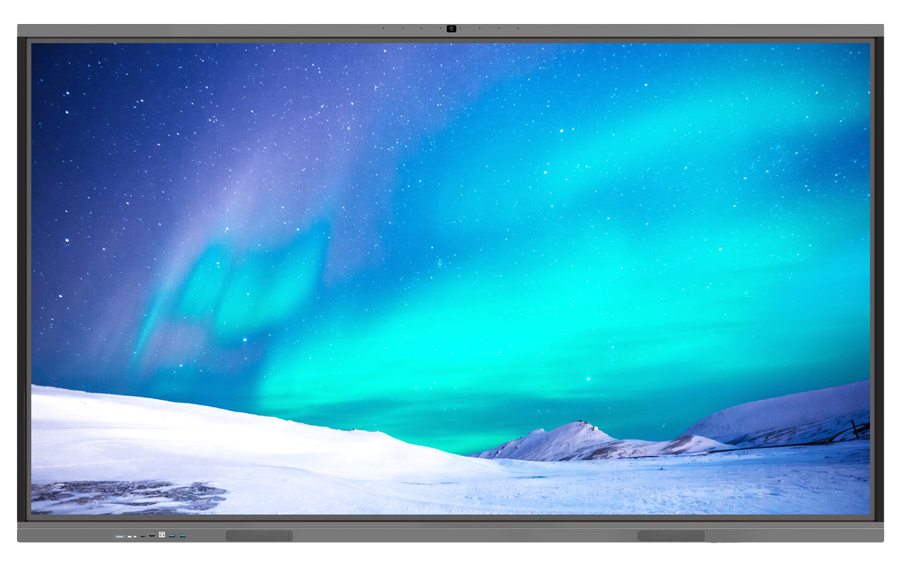Tap the right speaker grille
Image resolution: width=904 pixels, height=588 pixels.
click(671, 536)
